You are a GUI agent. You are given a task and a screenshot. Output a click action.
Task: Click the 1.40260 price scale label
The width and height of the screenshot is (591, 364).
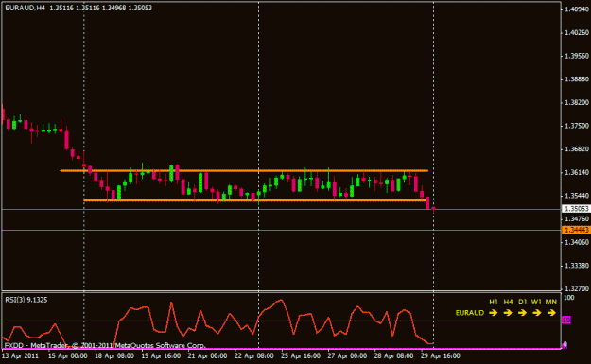click(577, 33)
